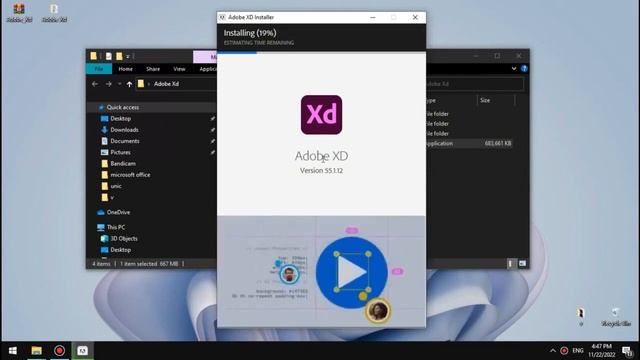This screenshot has width=640, height=360.
Task: Click Adobe Xd in the address bar
Action: tap(166, 84)
